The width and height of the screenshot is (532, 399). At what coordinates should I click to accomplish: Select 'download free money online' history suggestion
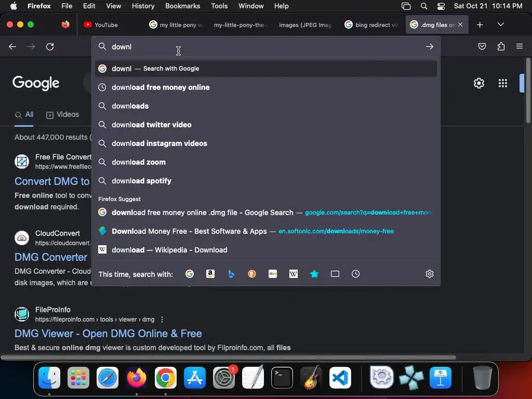click(265, 87)
